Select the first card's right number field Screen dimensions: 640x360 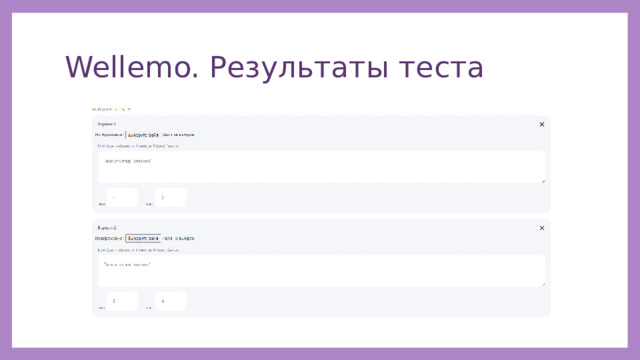tap(171, 198)
